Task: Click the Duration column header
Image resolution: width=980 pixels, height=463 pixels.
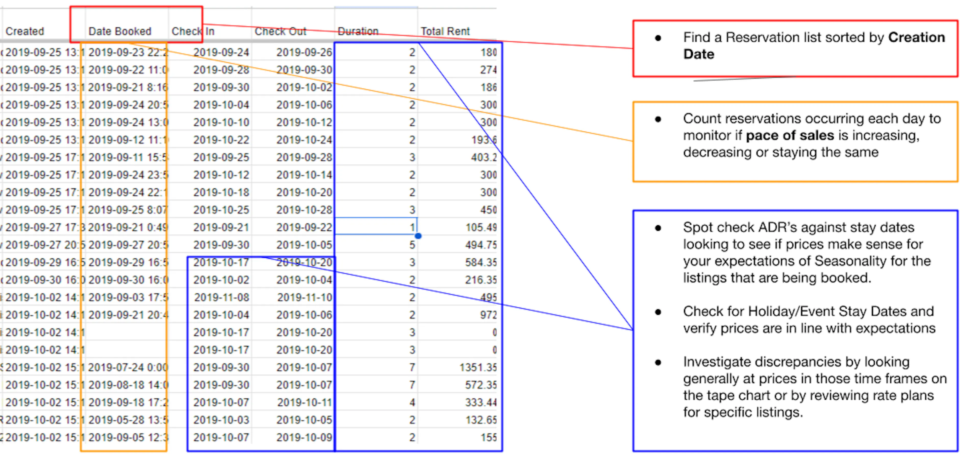Action: [358, 31]
